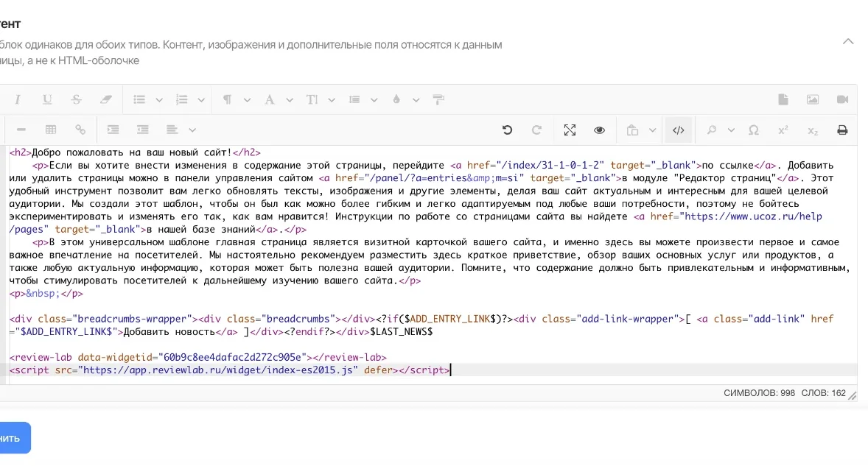This screenshot has width=868, height=466.
Task: Print the editor content
Action: point(842,130)
